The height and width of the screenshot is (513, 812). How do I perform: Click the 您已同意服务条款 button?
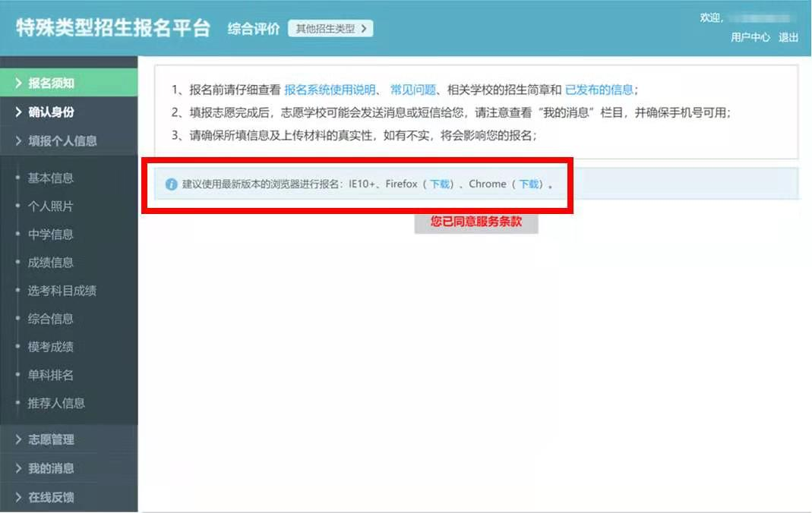tap(476, 222)
